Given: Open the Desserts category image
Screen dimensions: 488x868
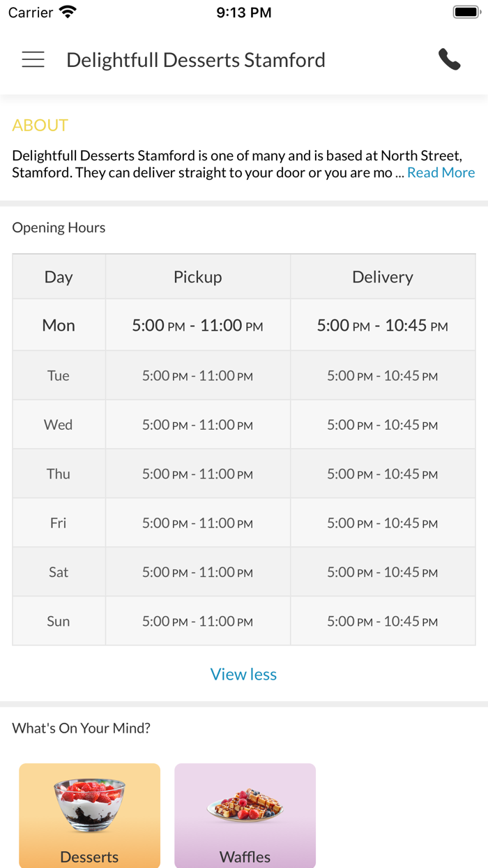Looking at the screenshot, I should (x=90, y=806).
